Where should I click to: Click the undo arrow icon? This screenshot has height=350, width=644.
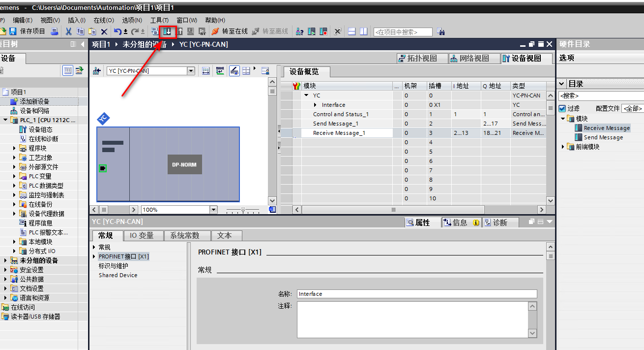pyautogui.click(x=118, y=32)
